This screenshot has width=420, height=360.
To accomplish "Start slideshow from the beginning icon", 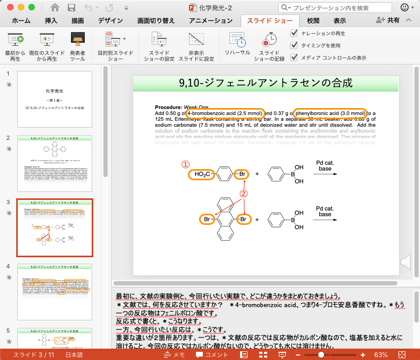I will [x=15, y=40].
